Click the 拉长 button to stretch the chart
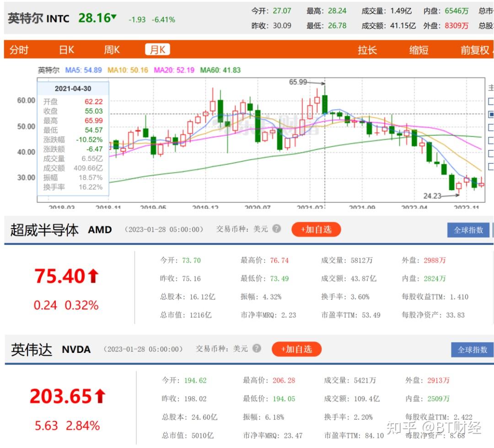 pyautogui.click(x=367, y=50)
